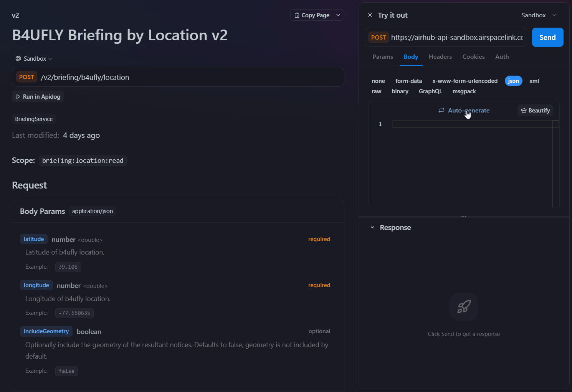Viewport: 572px width, 392px height.
Task: Click the rocket icon in the Response area
Action: pyautogui.click(x=464, y=306)
